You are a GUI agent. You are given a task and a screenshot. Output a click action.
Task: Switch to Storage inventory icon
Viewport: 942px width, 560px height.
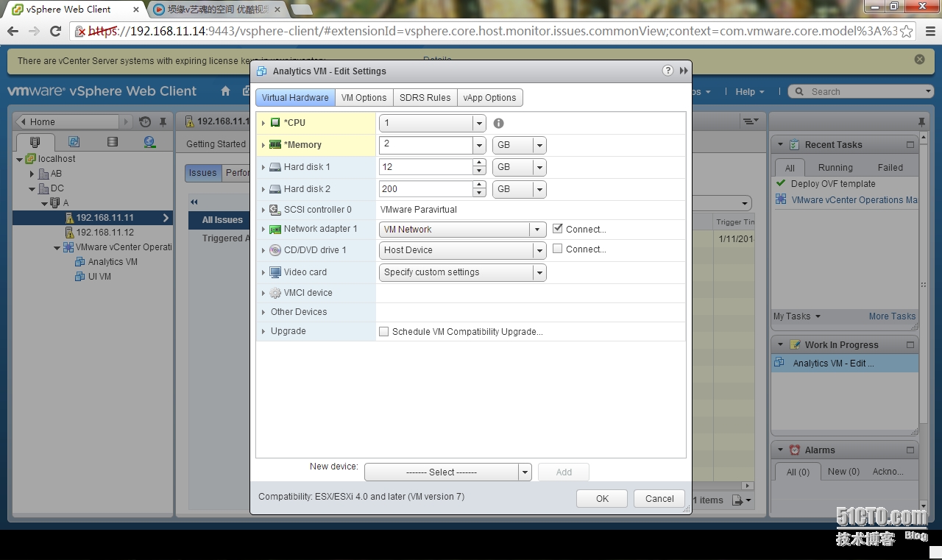click(x=112, y=142)
